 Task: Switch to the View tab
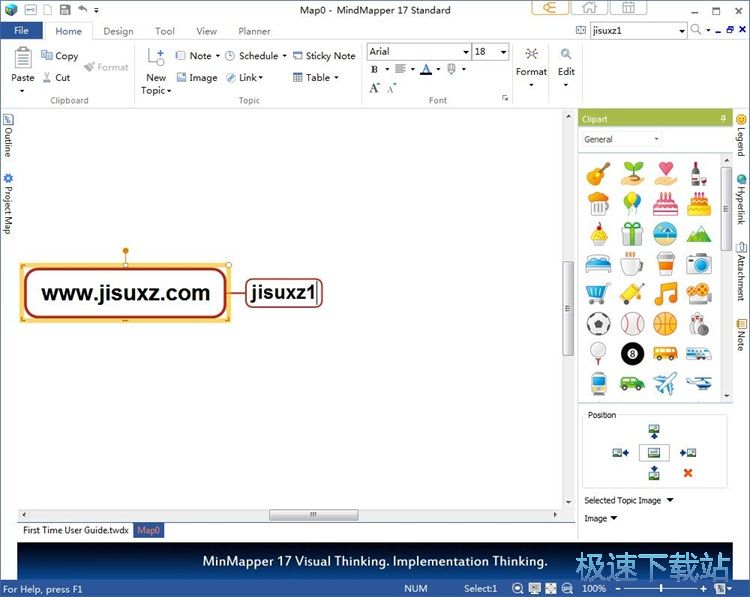(x=206, y=31)
